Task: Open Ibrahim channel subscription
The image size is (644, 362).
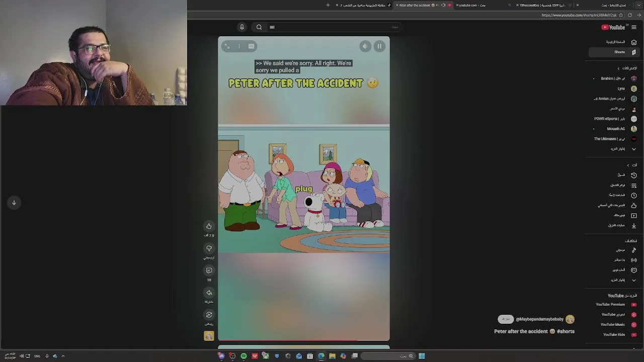Action: tap(614, 78)
